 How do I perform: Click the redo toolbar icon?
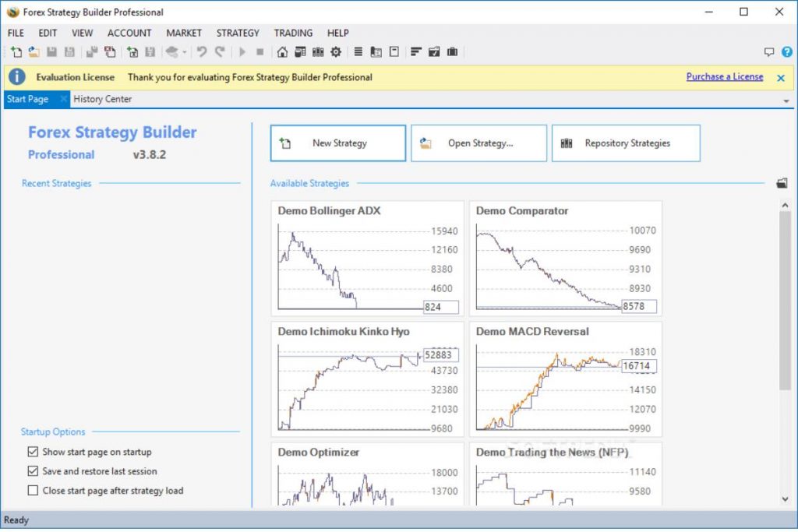[x=220, y=52]
